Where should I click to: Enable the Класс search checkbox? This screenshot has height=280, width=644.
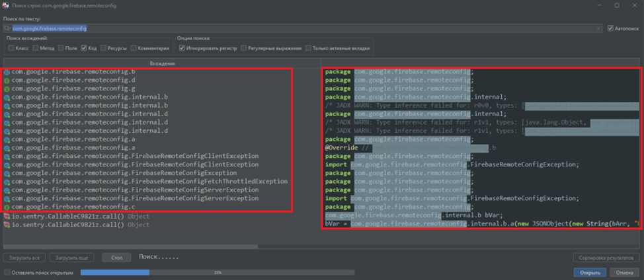click(x=11, y=48)
